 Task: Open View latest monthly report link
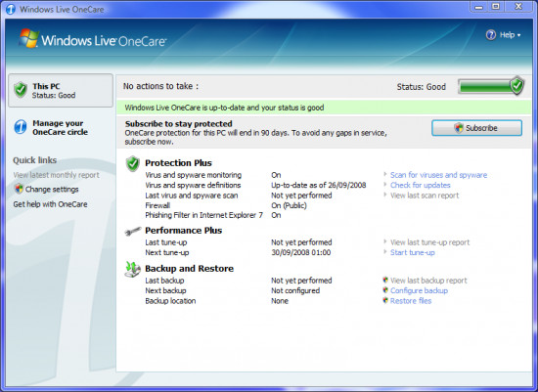coord(57,175)
